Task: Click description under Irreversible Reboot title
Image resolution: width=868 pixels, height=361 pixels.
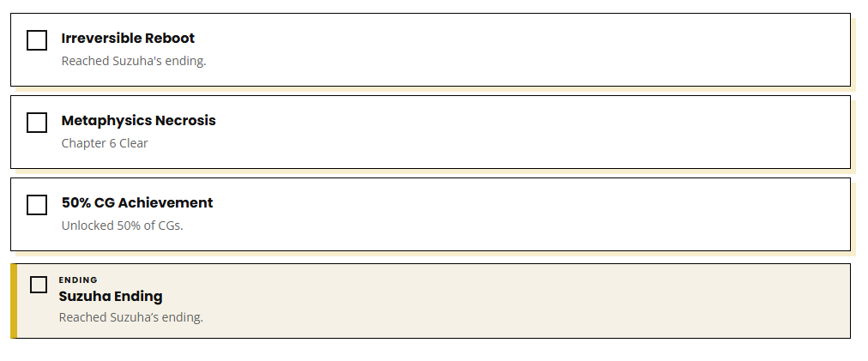Action: tap(134, 61)
